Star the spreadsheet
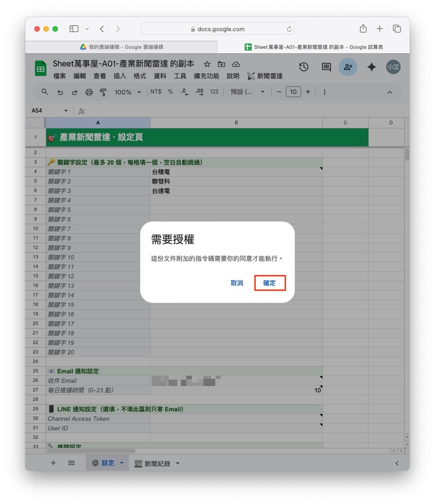 click(207, 64)
